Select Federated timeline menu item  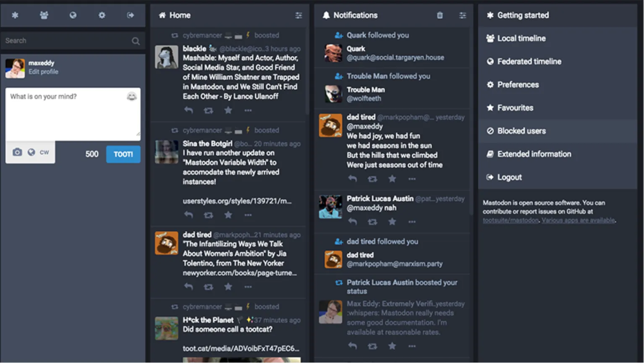point(558,62)
